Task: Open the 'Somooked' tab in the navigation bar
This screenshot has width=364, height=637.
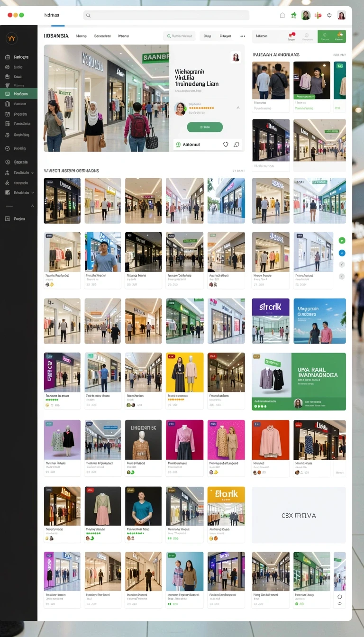Action: (102, 36)
